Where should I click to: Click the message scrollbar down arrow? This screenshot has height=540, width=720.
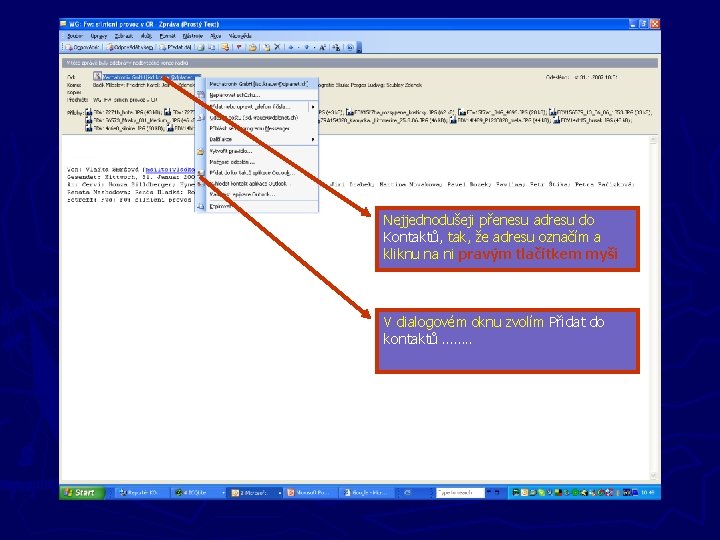[653, 476]
